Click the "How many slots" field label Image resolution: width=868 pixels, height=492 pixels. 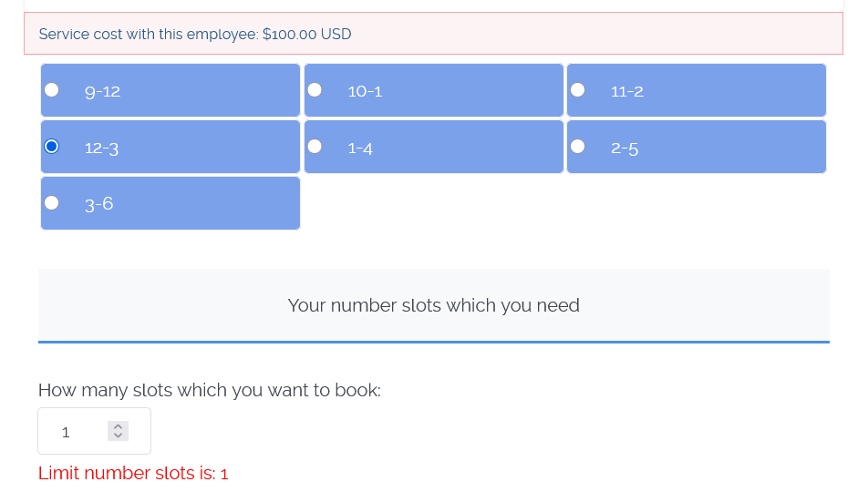tap(209, 390)
